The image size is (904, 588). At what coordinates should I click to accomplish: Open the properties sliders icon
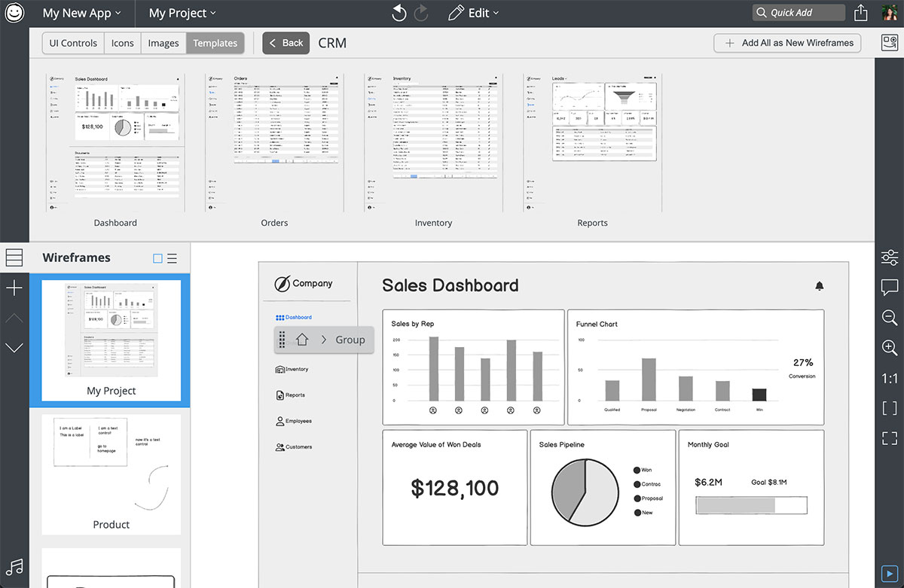click(x=889, y=257)
